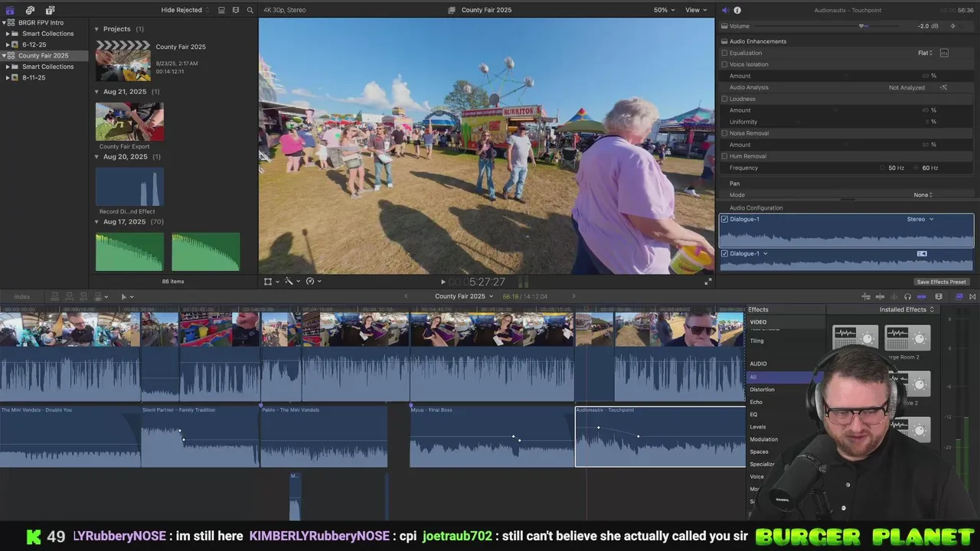Open the Pan Mode None dropdown

pyautogui.click(x=923, y=195)
